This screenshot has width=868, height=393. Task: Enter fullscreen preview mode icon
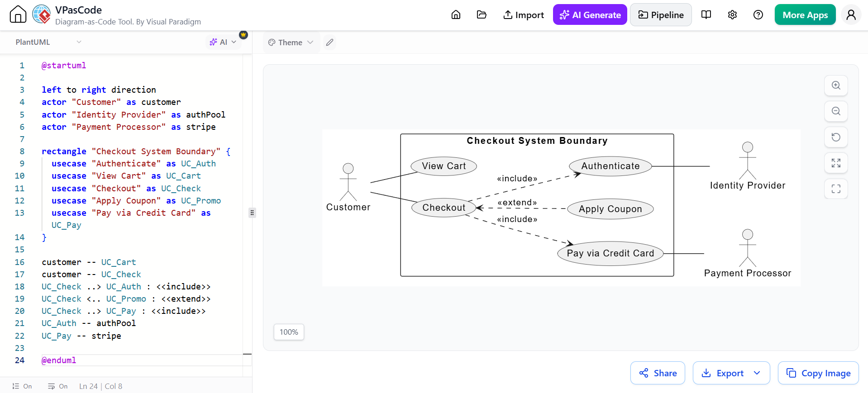[836, 189]
